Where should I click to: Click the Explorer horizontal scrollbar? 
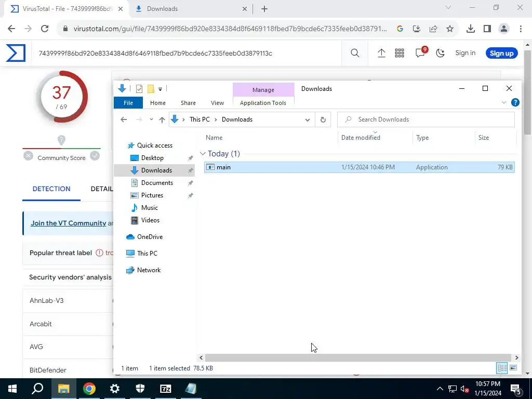[358, 357]
